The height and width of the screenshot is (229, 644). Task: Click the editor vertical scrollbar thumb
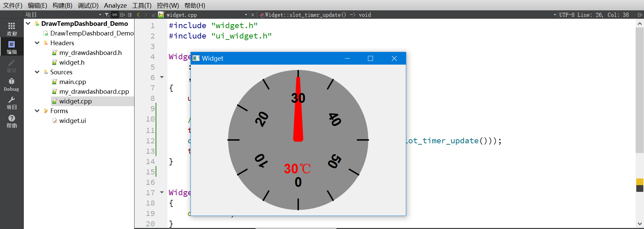pos(640,90)
